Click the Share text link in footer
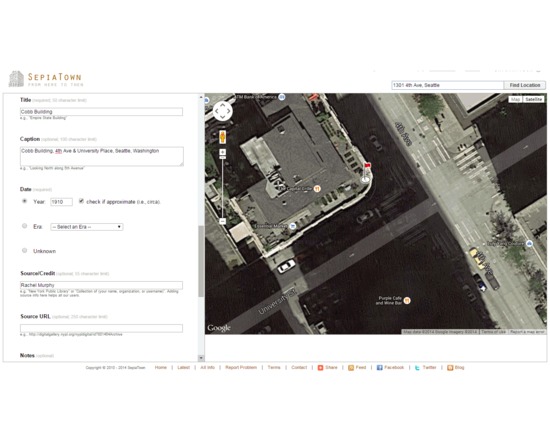 [x=331, y=368]
